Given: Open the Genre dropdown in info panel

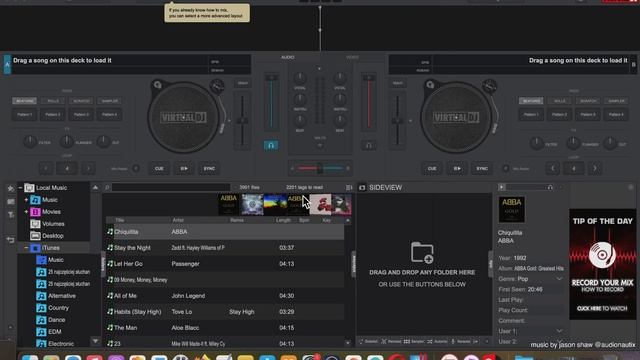Looking at the screenshot, I should coord(559,279).
